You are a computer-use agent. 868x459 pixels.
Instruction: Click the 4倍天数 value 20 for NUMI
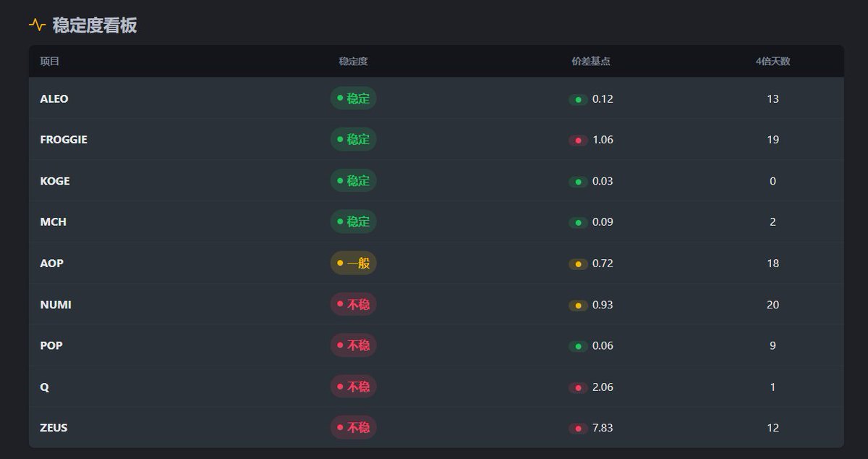click(x=773, y=305)
